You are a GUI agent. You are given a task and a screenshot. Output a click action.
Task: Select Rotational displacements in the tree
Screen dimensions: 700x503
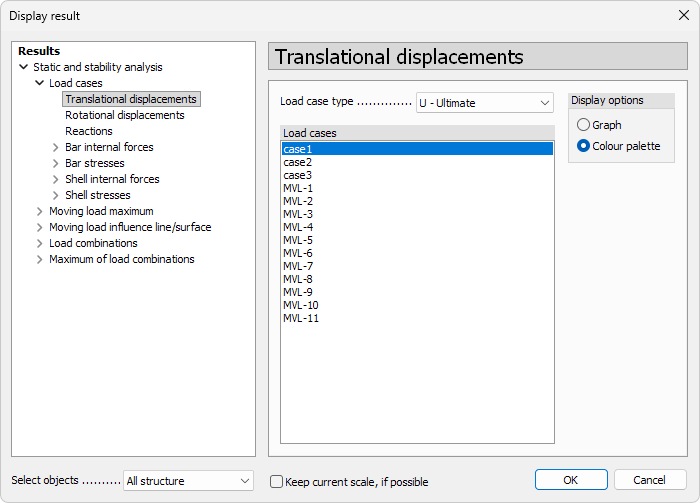coord(125,115)
